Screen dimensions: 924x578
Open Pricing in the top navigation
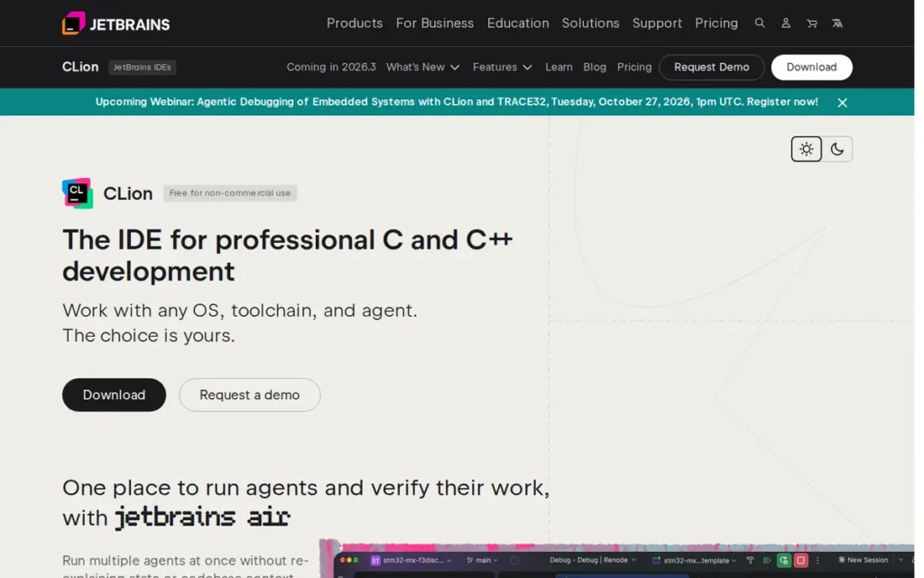click(716, 23)
